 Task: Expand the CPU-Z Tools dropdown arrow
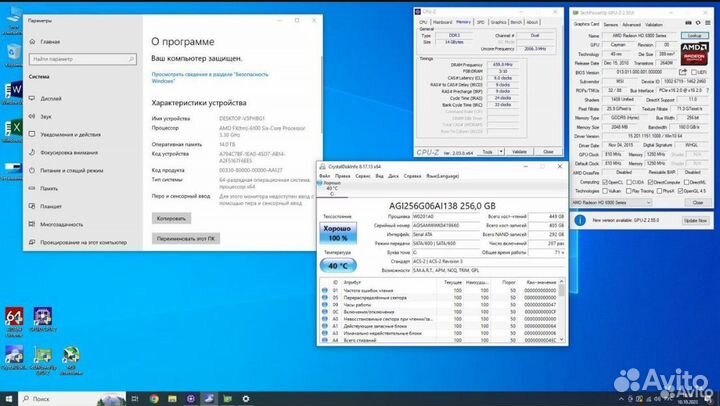501,152
